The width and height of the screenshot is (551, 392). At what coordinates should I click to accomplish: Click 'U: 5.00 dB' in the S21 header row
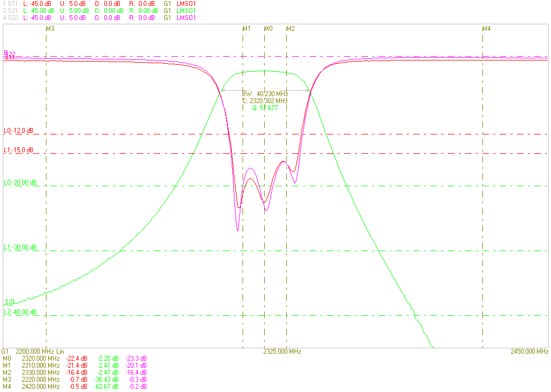tap(74, 11)
